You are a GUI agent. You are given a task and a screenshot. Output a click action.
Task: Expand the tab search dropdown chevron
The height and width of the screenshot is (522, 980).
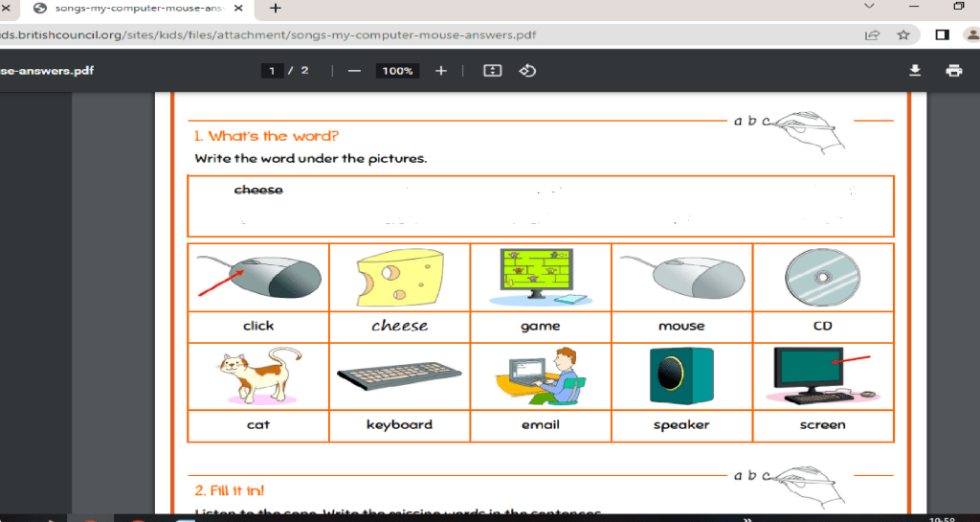[x=869, y=8]
